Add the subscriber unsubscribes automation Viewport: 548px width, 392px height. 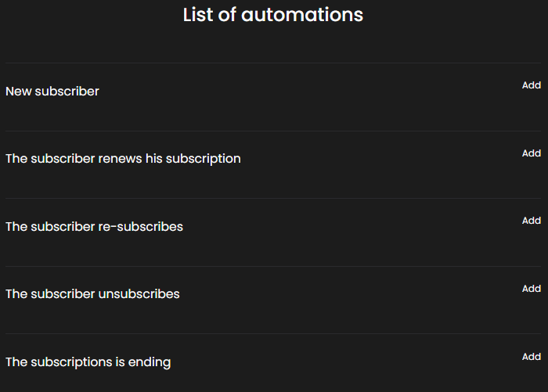click(x=532, y=289)
